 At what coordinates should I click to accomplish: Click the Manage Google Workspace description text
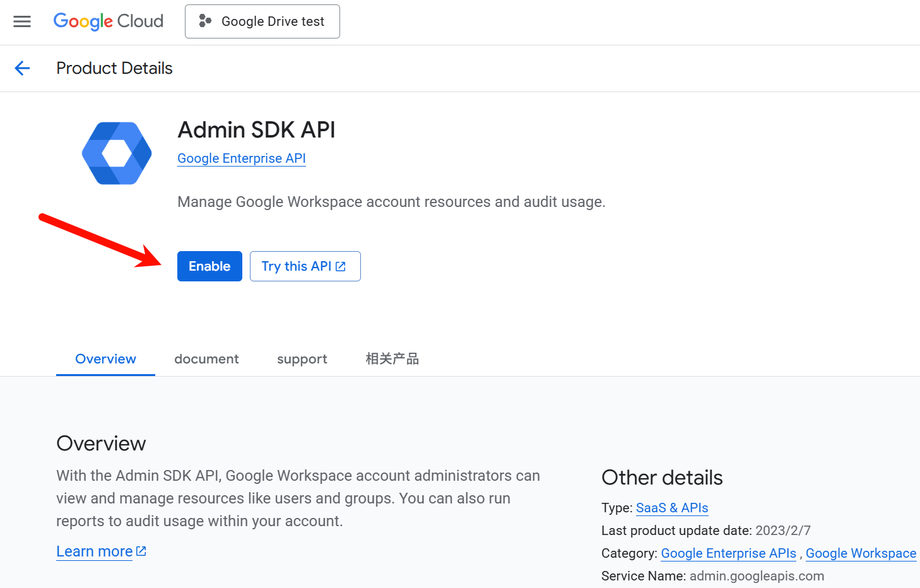[x=391, y=202]
